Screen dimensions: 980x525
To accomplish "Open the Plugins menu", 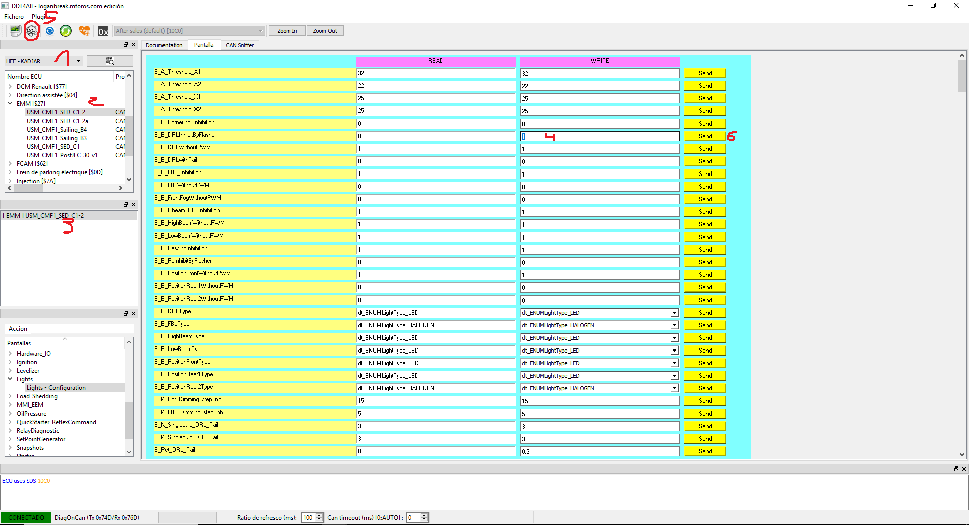I will [x=42, y=17].
